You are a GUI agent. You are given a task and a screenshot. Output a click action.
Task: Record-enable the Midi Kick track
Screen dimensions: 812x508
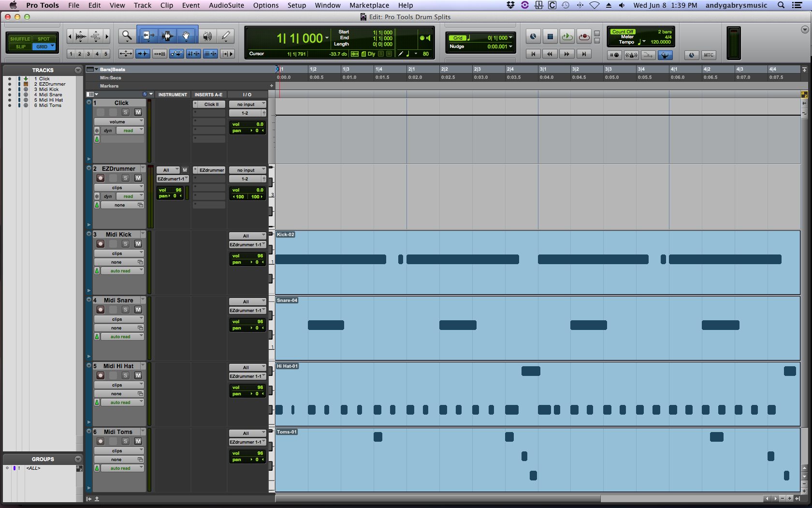coord(101,244)
